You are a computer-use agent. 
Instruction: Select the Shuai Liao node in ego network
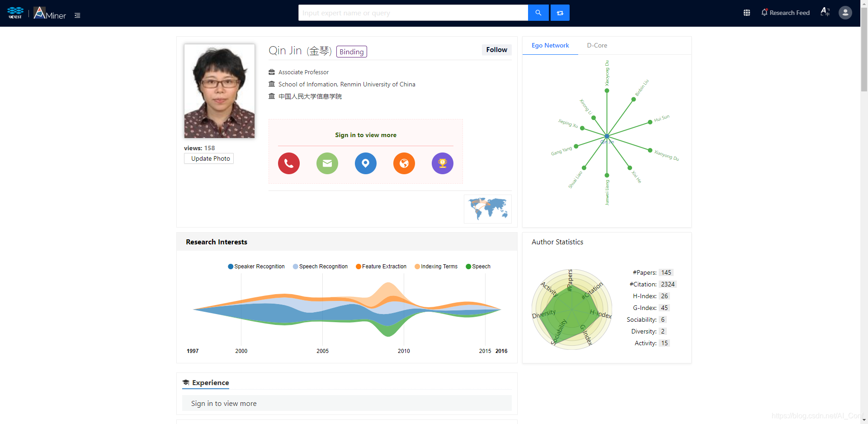[x=584, y=168]
